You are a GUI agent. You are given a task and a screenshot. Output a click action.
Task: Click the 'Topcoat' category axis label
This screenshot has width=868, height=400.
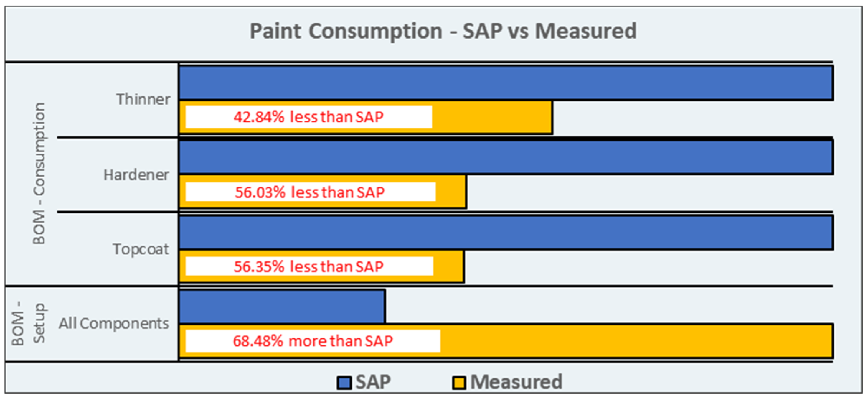coord(141,249)
